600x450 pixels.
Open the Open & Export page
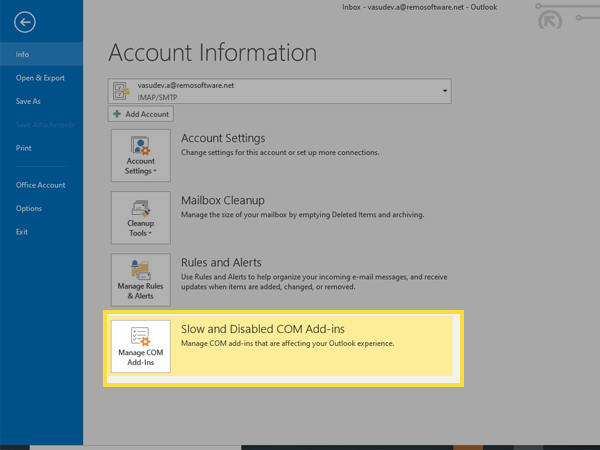[x=40, y=78]
